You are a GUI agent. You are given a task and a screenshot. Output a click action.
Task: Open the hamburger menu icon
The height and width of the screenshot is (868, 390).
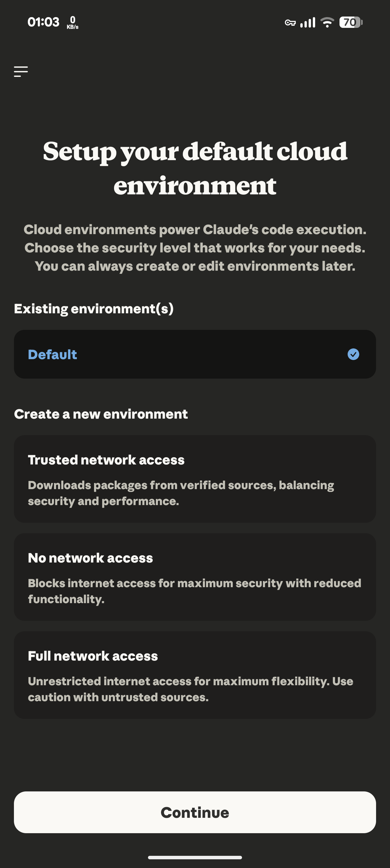point(21,71)
